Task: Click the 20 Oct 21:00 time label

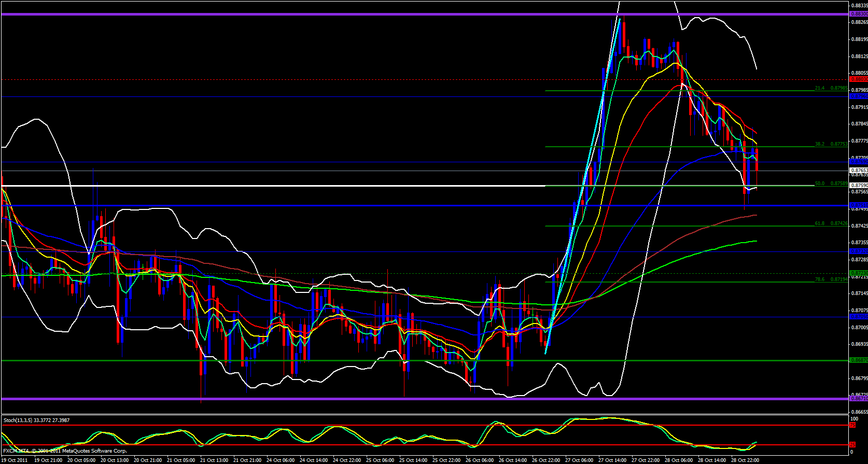Action: (148, 460)
